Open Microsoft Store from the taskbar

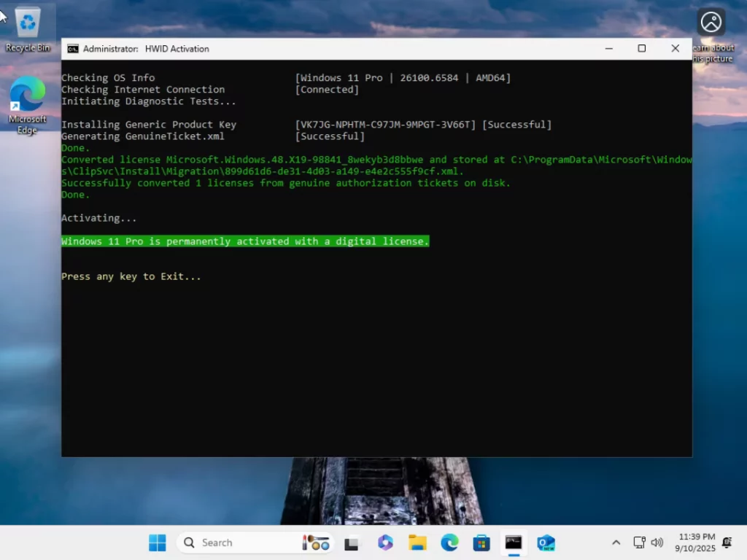point(481,542)
